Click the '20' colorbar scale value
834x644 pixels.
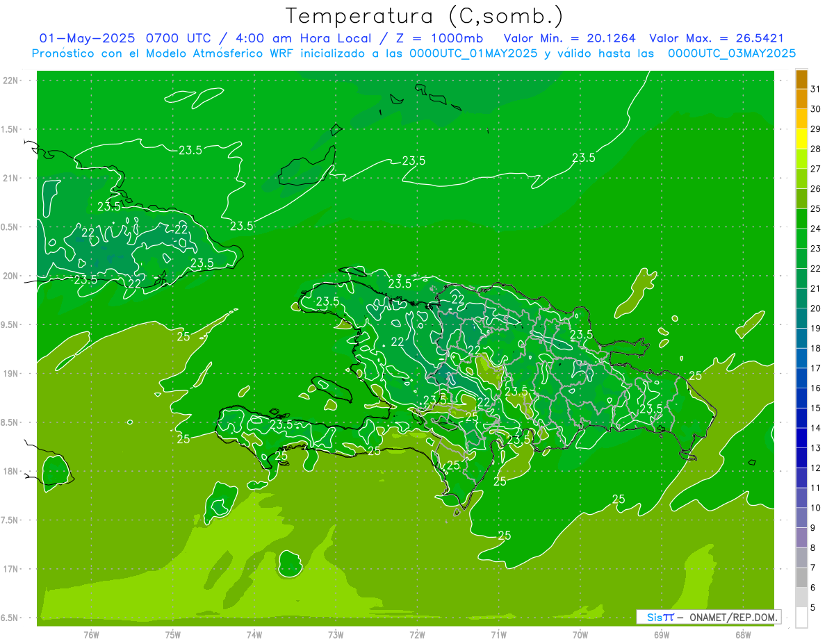816,308
